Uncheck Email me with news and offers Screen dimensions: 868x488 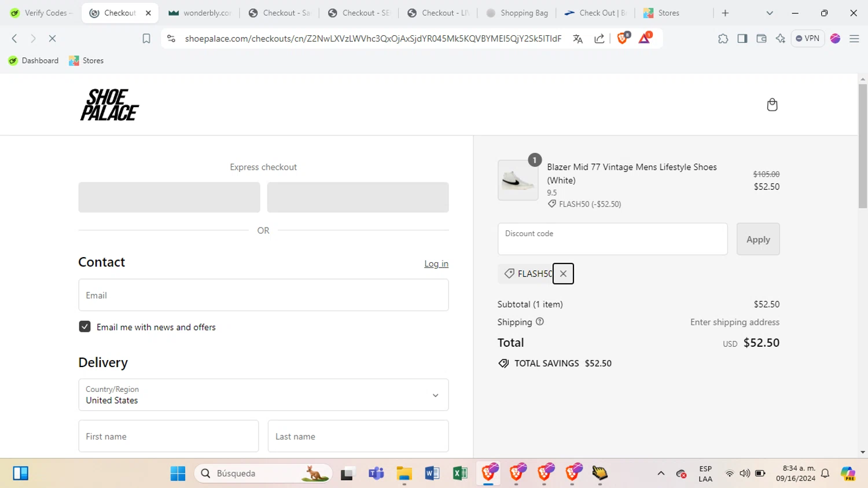84,326
